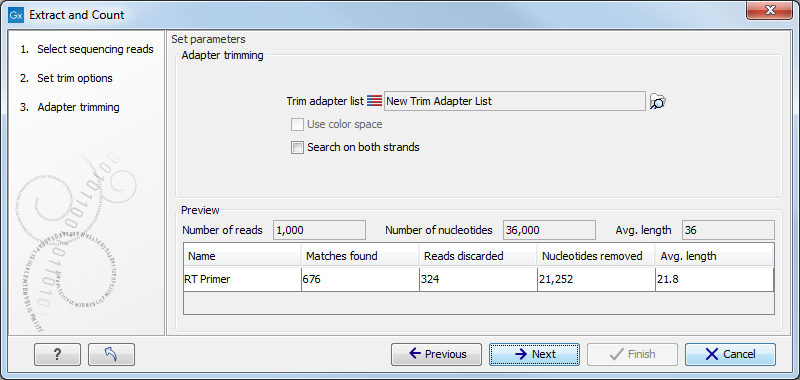The image size is (800, 380).
Task: Click the Avg. length column header
Action: (714, 256)
